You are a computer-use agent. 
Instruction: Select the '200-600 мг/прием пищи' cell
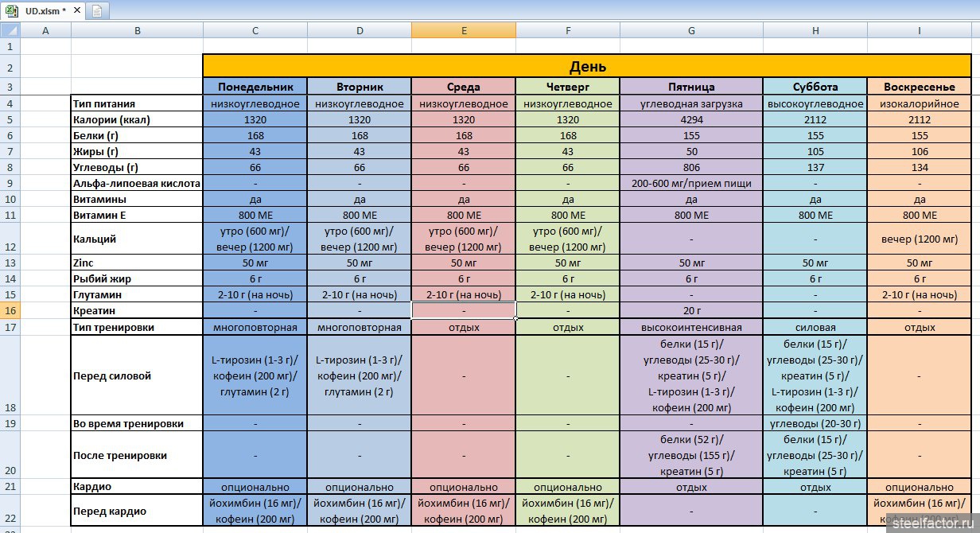point(691,183)
